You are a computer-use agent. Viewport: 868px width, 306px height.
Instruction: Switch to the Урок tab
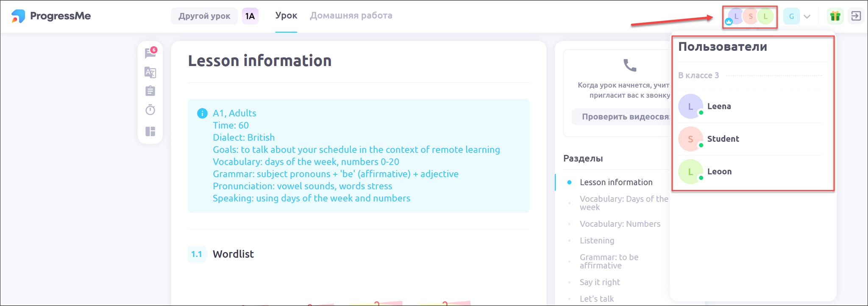(286, 16)
